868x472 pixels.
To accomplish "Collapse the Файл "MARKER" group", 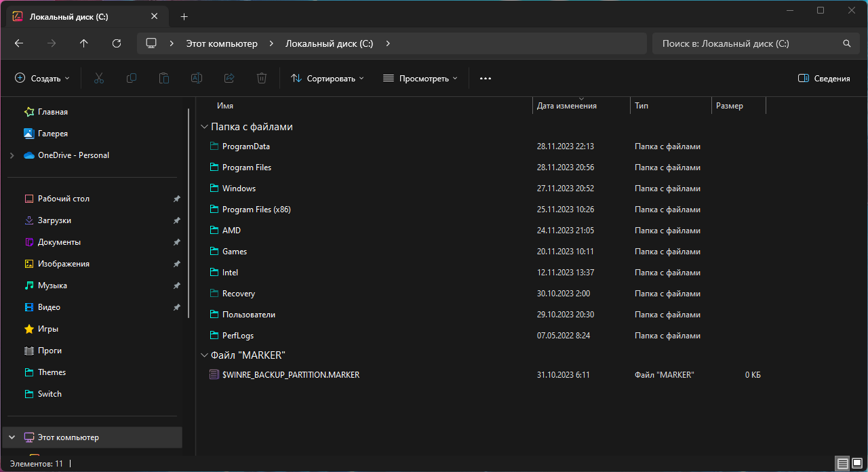I will click(204, 355).
